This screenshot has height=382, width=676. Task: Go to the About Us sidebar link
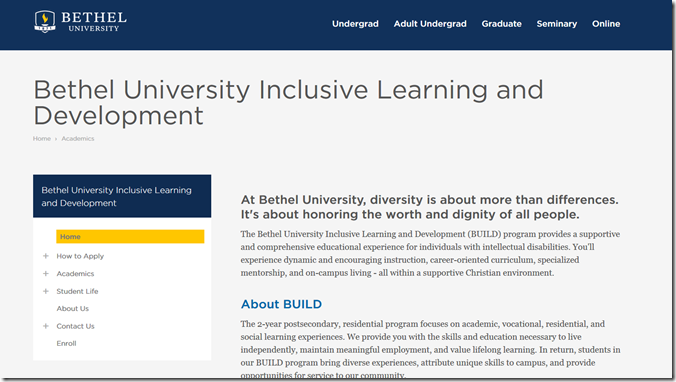click(x=72, y=309)
